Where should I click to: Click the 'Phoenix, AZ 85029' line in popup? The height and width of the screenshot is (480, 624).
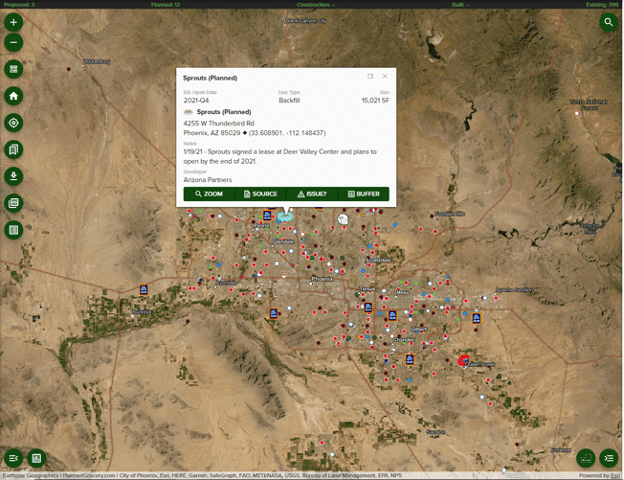(212, 133)
